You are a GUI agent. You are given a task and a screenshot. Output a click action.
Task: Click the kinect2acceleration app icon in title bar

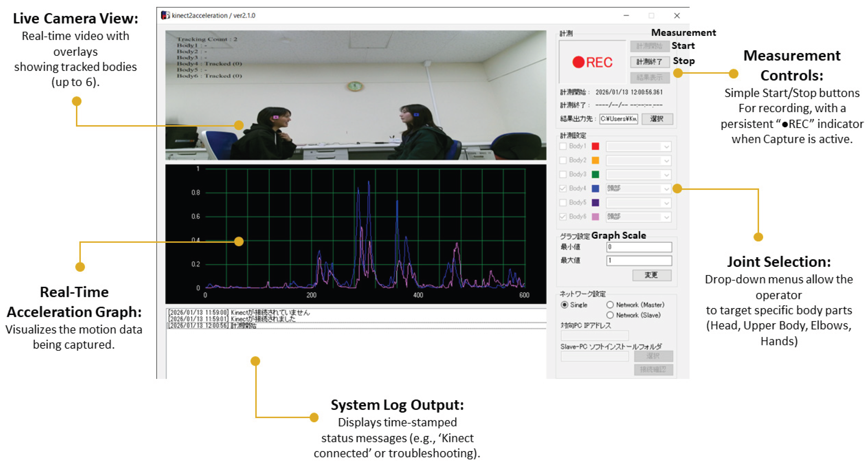coord(165,15)
